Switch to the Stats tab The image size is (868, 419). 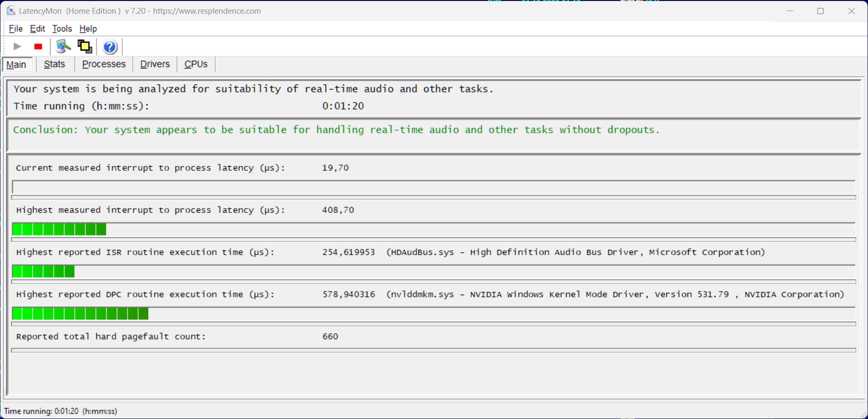(54, 64)
